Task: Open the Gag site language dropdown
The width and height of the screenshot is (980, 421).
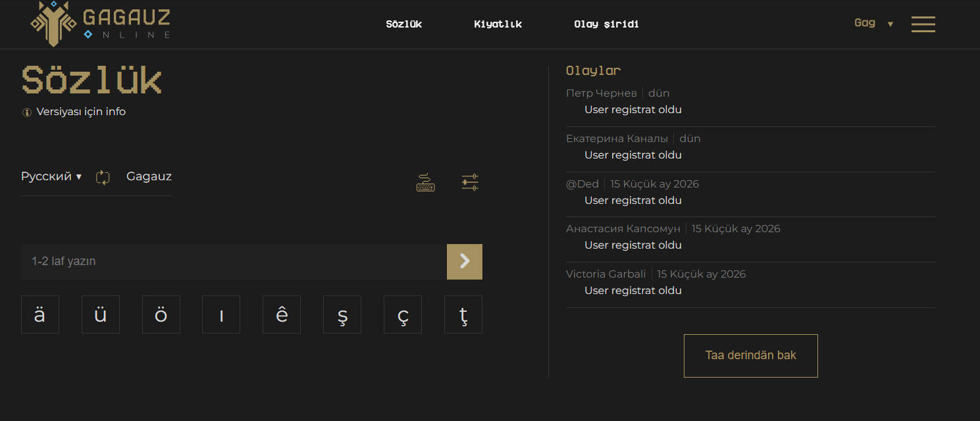Action: pyautogui.click(x=873, y=24)
